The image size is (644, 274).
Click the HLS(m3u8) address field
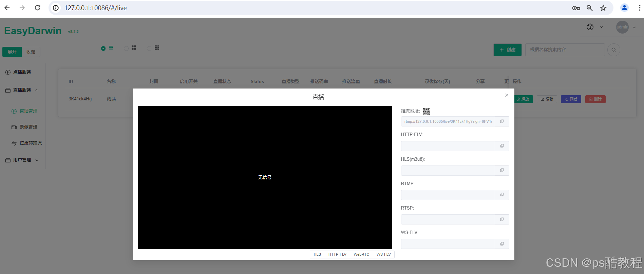click(x=448, y=170)
